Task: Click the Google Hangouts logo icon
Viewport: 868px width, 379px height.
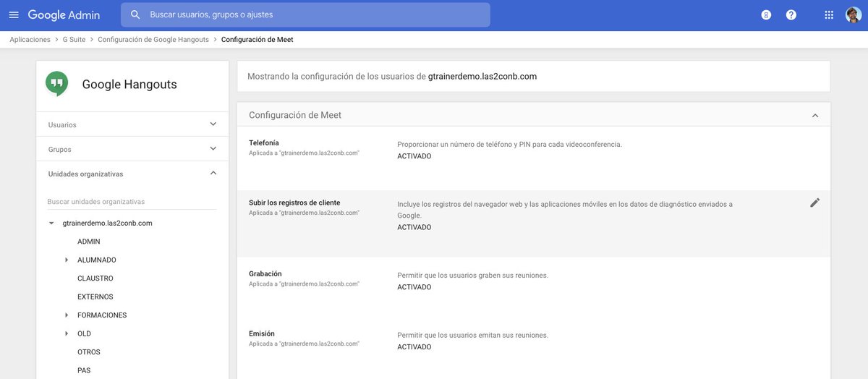Action: point(56,84)
